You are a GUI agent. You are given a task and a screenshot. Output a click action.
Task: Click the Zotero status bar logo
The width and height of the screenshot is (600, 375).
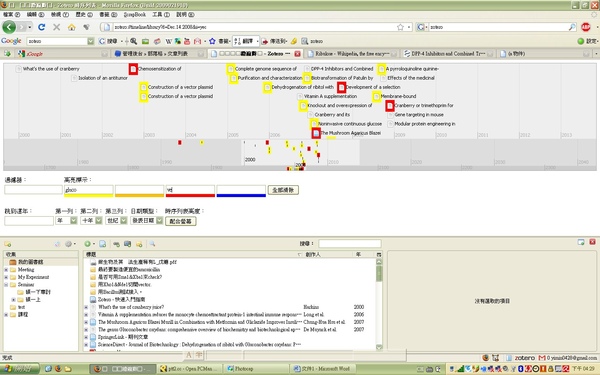(524, 358)
